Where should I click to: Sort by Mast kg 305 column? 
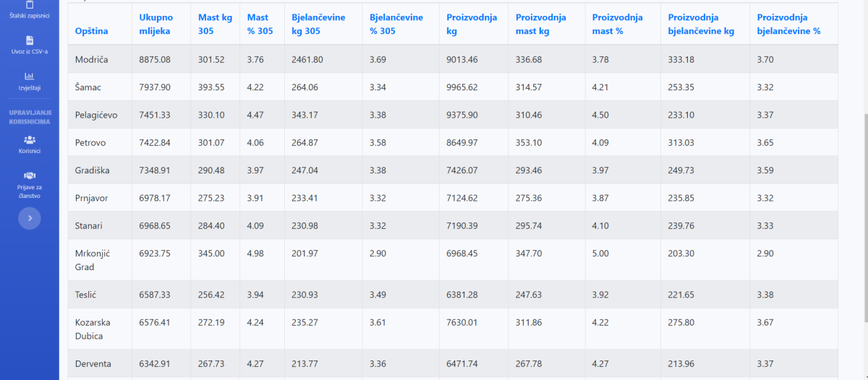[x=215, y=25]
